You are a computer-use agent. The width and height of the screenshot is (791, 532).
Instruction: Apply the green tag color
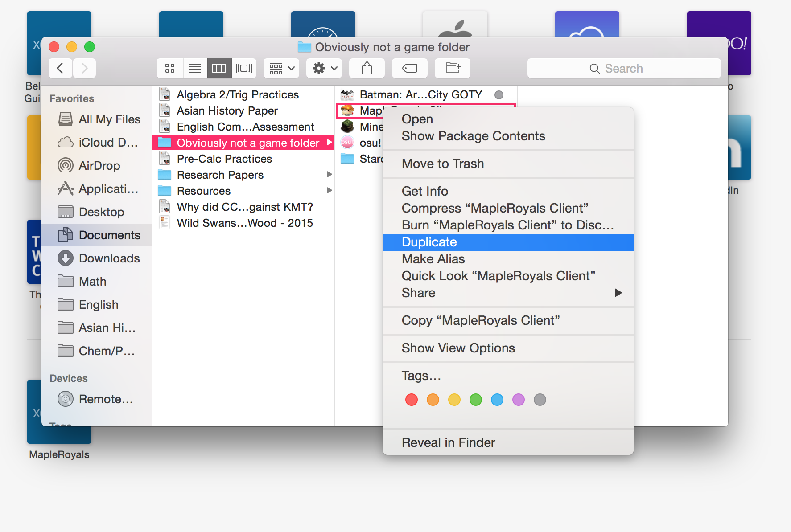coord(476,400)
